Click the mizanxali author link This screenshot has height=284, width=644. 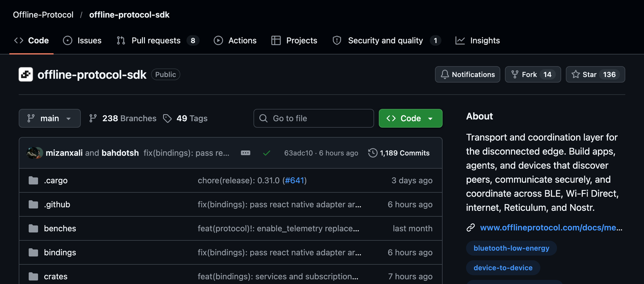point(64,153)
